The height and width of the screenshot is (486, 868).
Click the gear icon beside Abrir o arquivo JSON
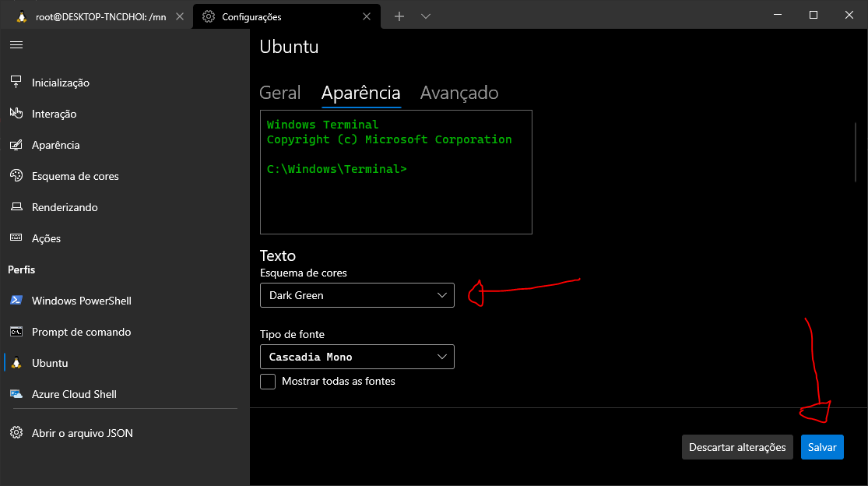tap(16, 433)
